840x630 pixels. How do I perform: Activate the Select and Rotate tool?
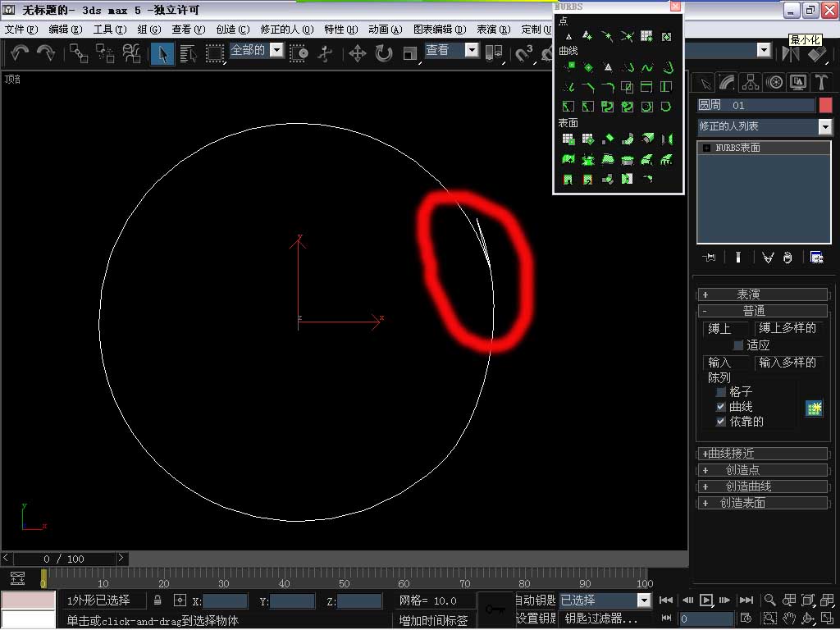(384, 53)
